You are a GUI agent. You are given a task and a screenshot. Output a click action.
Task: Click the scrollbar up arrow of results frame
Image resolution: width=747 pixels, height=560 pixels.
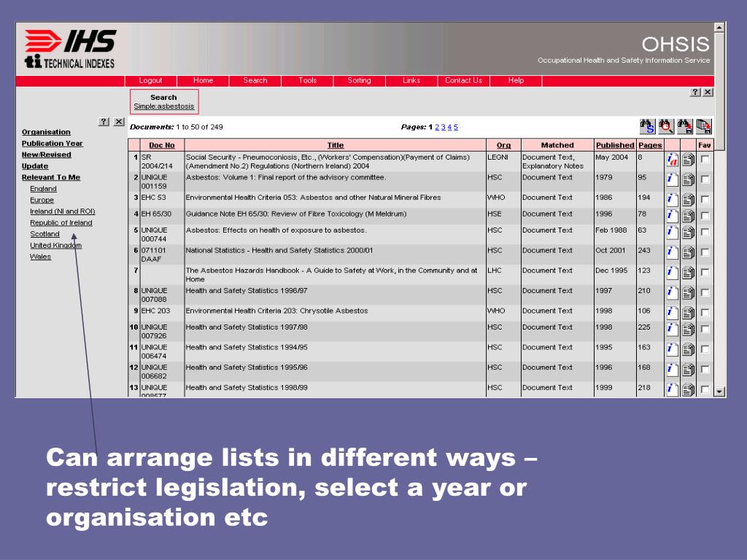pos(719,28)
